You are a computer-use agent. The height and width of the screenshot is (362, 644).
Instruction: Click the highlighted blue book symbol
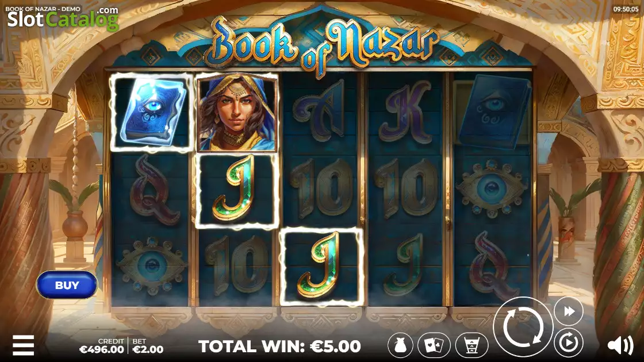coord(152,112)
